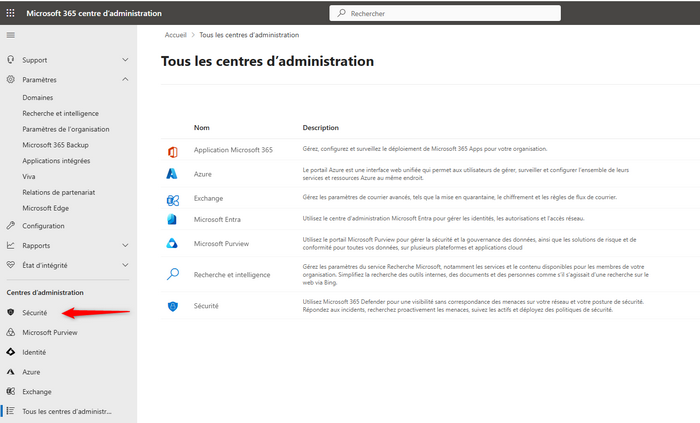Open Sécurité admin center in sidebar

click(x=34, y=313)
